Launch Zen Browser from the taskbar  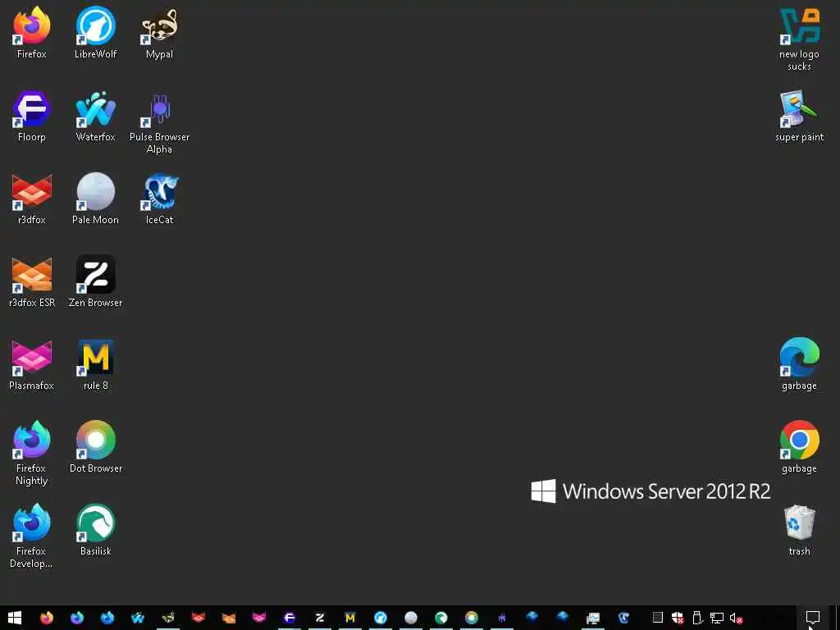tap(320, 618)
